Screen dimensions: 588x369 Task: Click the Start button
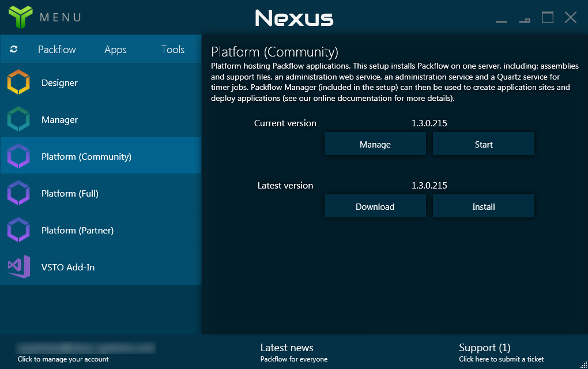[x=484, y=144]
